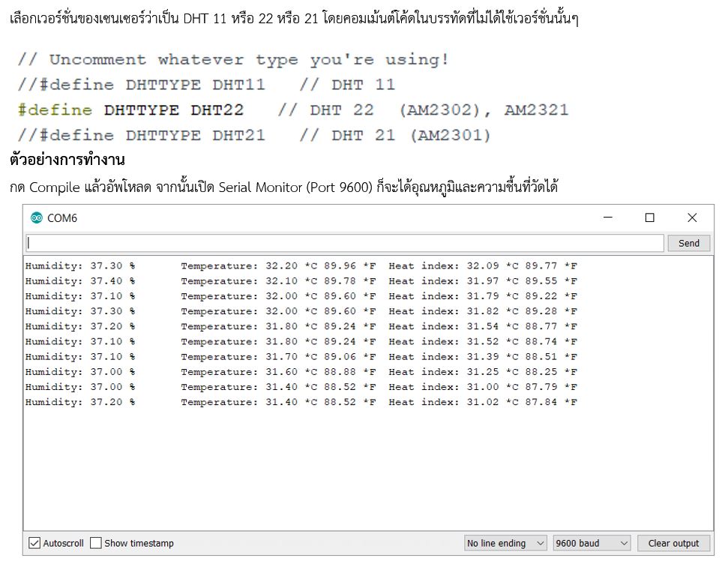
Task: Click the last output line with Heat index 31.02
Action: (301, 402)
